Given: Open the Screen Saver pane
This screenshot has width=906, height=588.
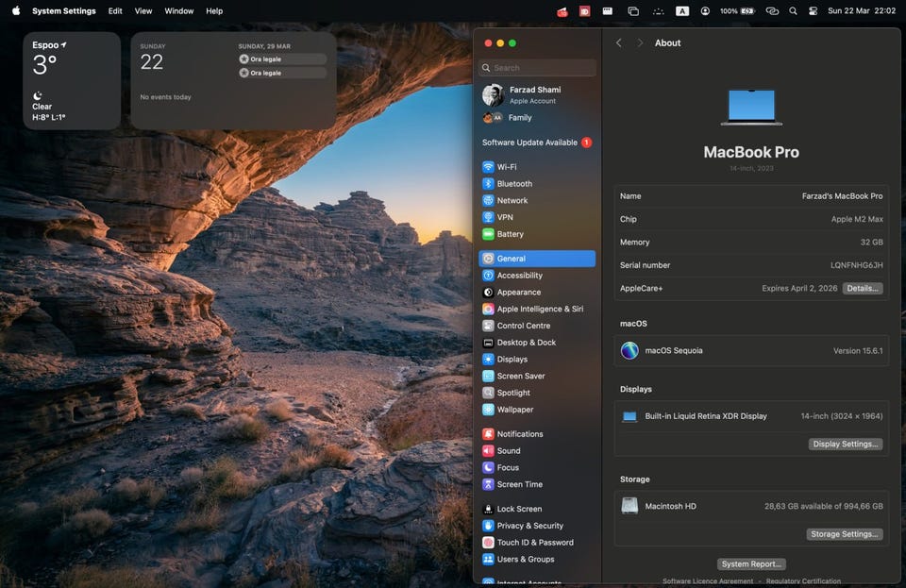Looking at the screenshot, I should (520, 376).
